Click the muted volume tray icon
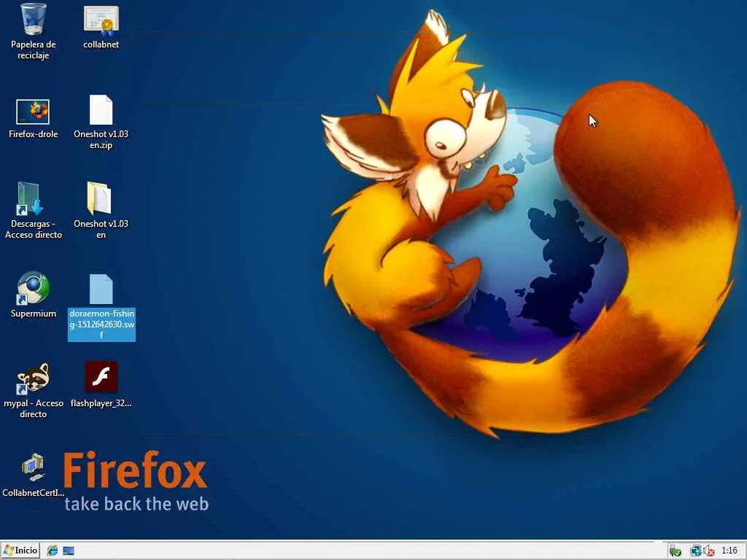This screenshot has height=560, width=747. pyautogui.click(x=708, y=551)
